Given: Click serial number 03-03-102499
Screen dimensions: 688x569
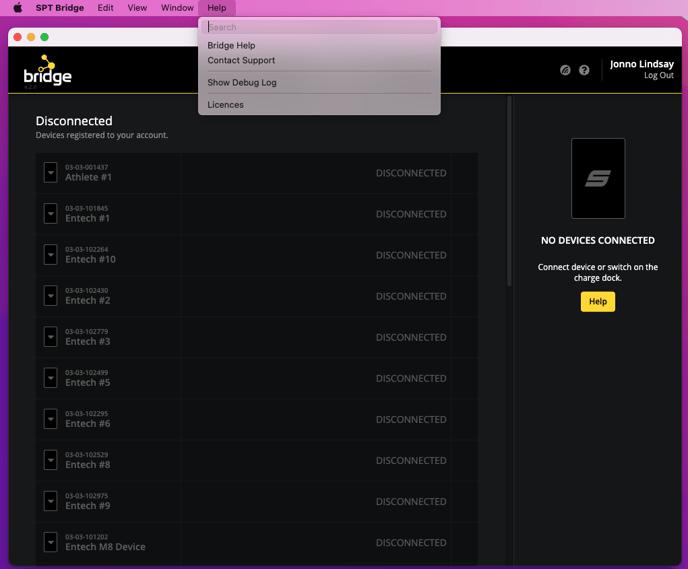Looking at the screenshot, I should pos(86,372).
